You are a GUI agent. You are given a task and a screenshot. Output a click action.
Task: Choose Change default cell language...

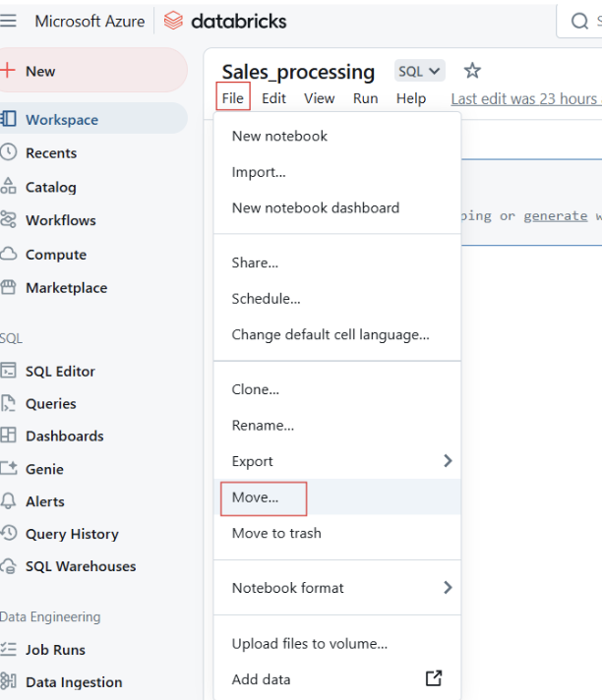(337, 335)
